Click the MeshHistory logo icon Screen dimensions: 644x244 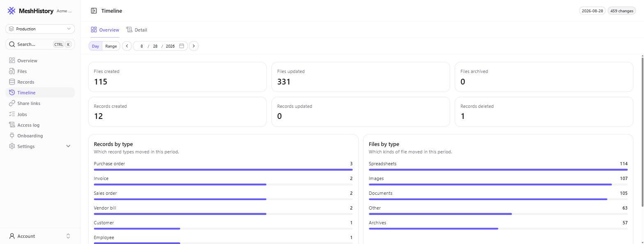point(11,11)
